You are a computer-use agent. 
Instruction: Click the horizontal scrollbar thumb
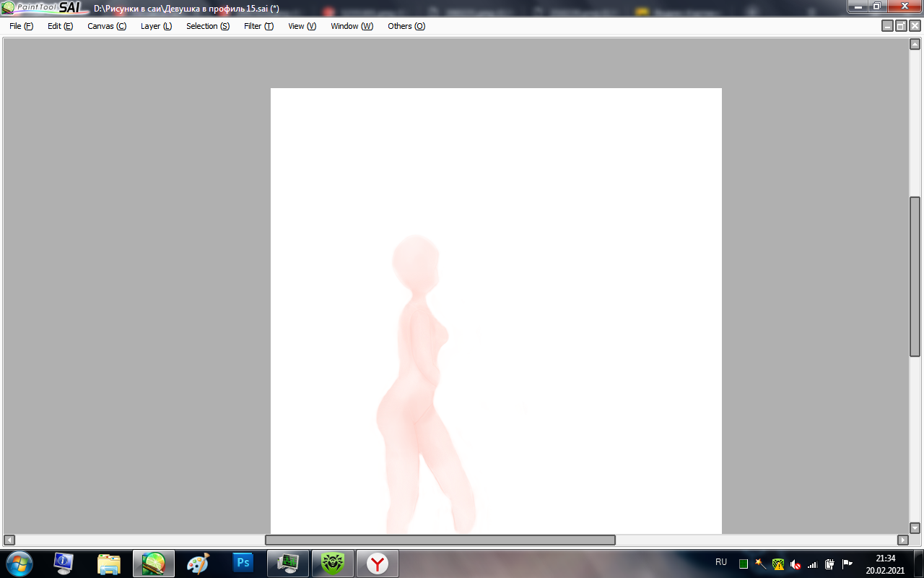point(440,540)
